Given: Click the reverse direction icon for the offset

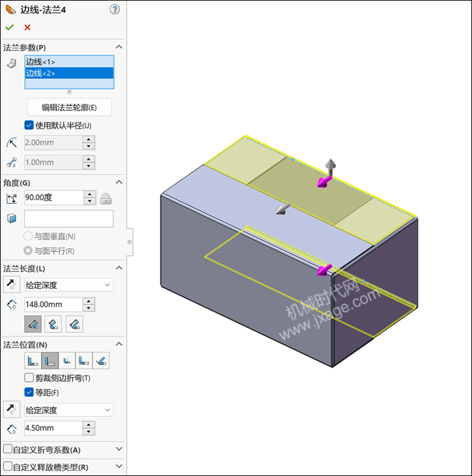Looking at the screenshot, I should (x=11, y=409).
